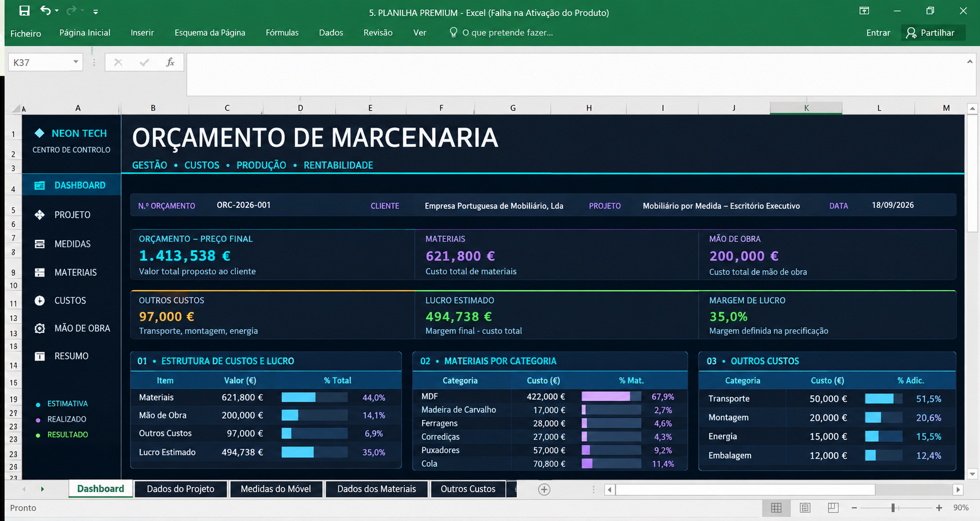The height and width of the screenshot is (521, 980).
Task: Select the date cell 18/09/2026
Action: [x=893, y=205]
